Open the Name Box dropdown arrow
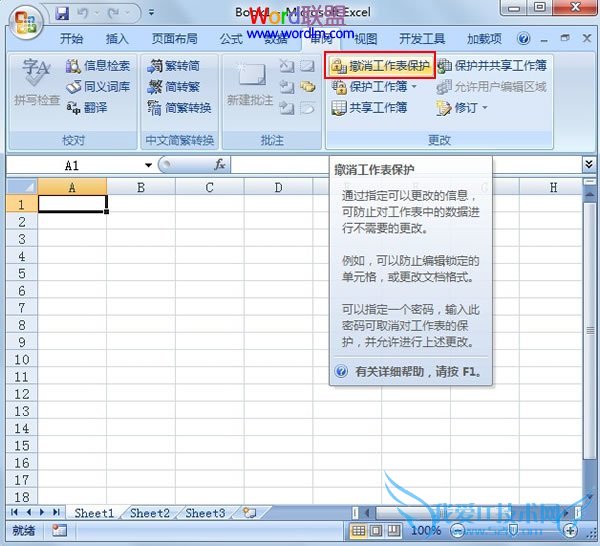Screen dimensions: 600x546 tap(148, 166)
